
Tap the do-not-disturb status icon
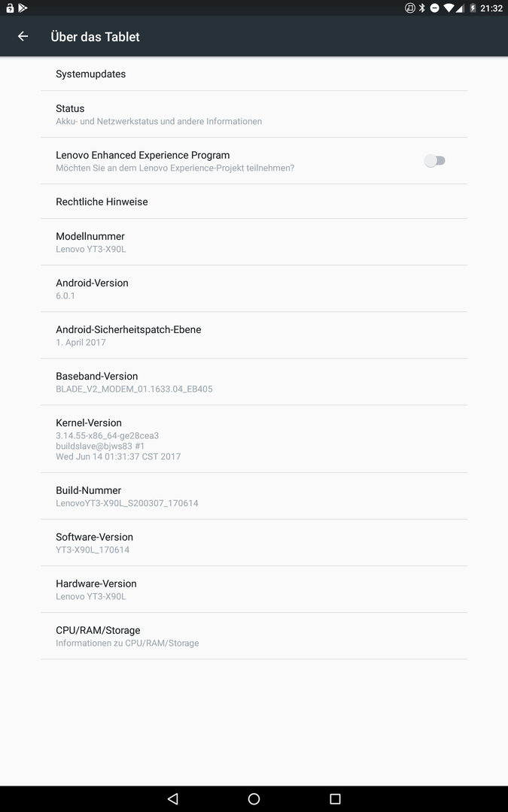[x=435, y=8]
